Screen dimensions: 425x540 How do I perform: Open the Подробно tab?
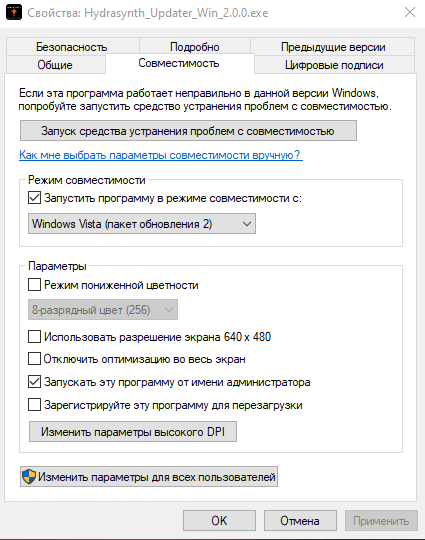click(x=195, y=47)
